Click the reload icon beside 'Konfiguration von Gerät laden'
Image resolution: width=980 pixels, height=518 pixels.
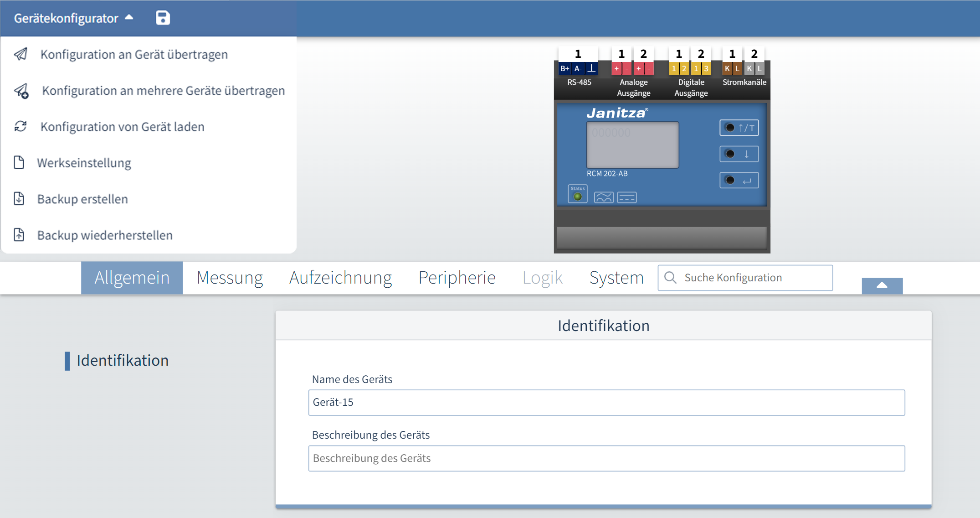(20, 126)
